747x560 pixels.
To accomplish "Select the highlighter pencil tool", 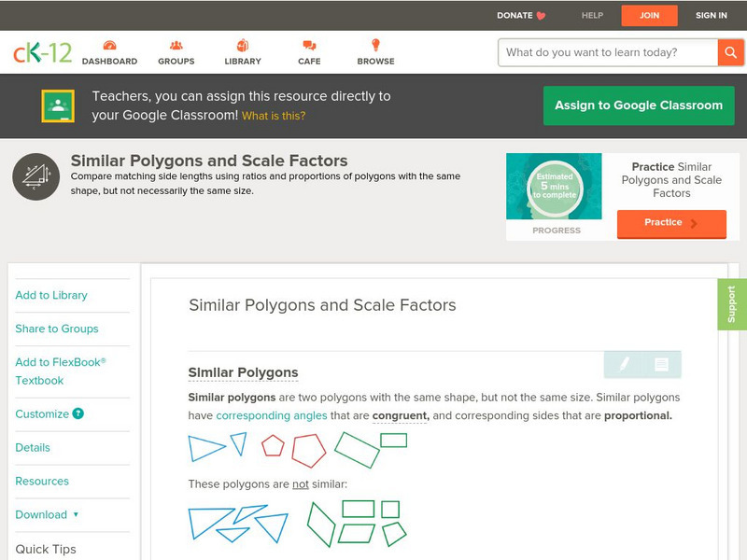I will pos(624,364).
